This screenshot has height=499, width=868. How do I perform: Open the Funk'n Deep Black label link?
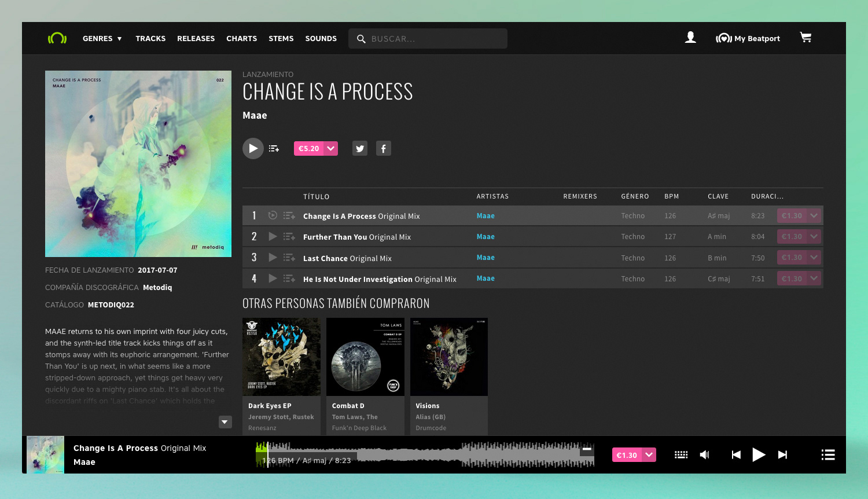click(359, 428)
